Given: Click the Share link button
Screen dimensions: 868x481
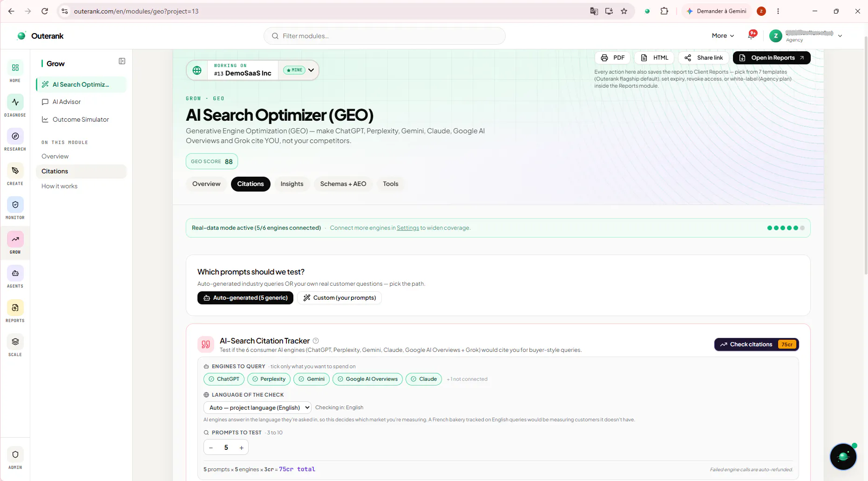Looking at the screenshot, I should pyautogui.click(x=704, y=58).
